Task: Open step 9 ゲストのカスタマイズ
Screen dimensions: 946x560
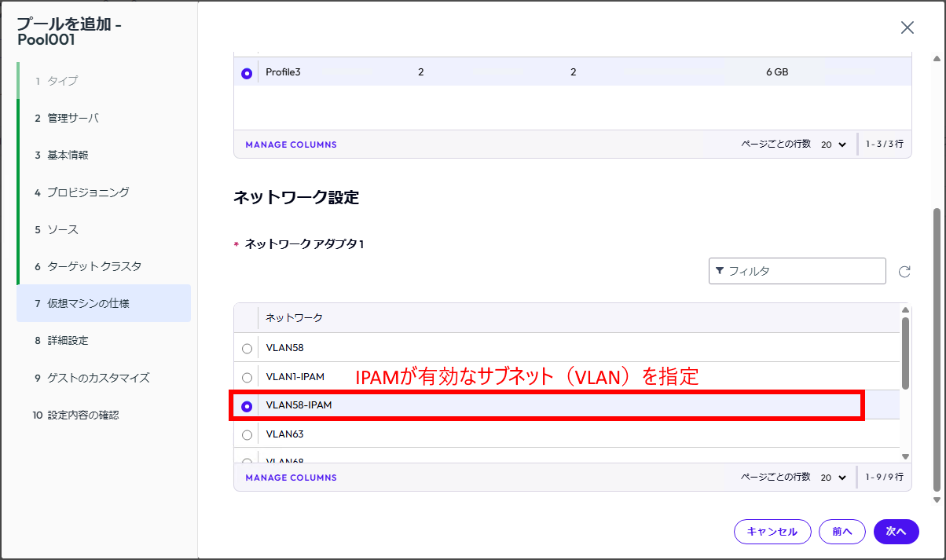Action: pos(97,378)
